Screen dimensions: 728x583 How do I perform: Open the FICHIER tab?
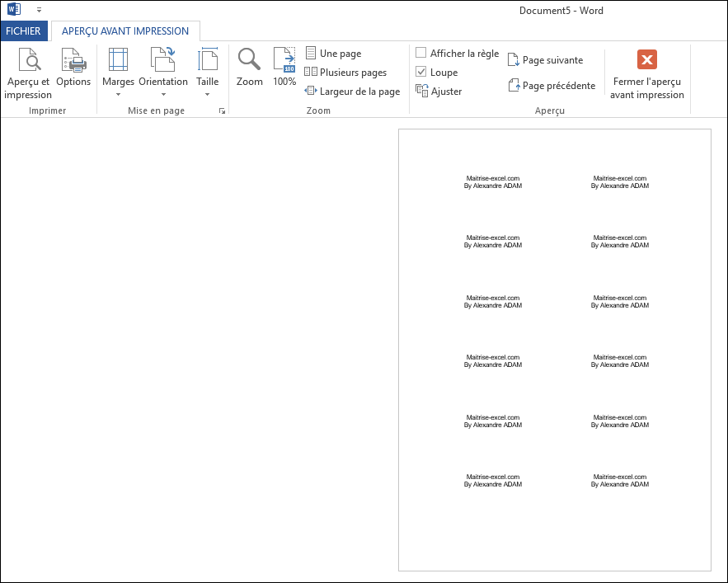pyautogui.click(x=24, y=31)
